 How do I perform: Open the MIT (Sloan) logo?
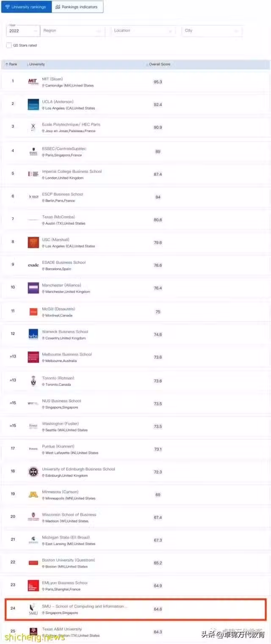33,82
